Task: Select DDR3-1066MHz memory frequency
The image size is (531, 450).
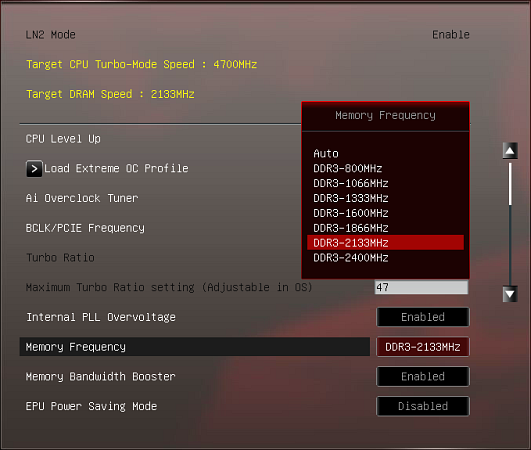Action: click(x=351, y=184)
